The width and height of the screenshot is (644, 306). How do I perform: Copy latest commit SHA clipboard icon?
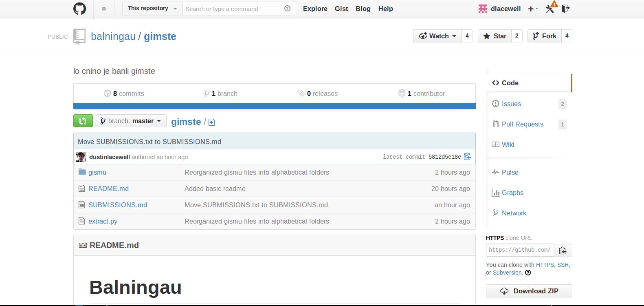point(468,157)
